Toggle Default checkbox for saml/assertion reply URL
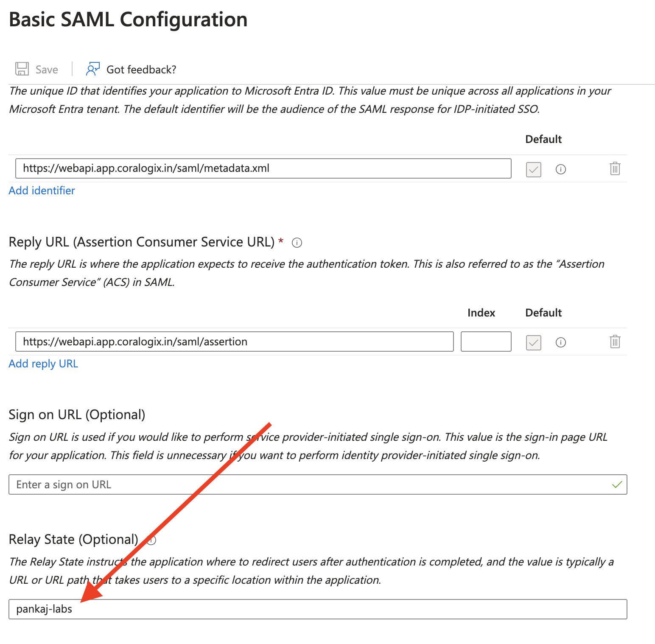 (x=533, y=342)
